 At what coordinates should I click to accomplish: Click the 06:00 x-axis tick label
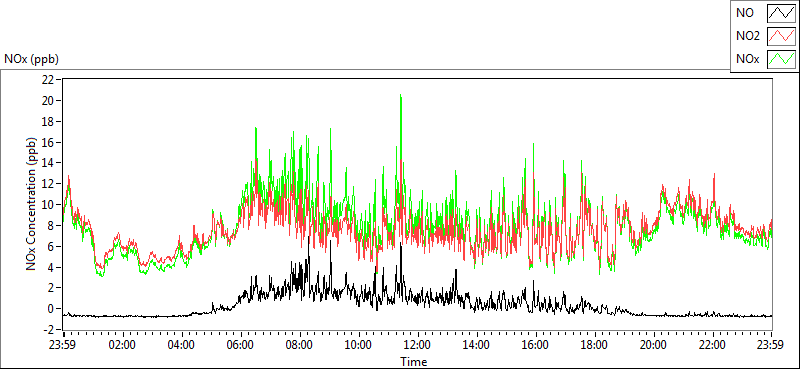(x=240, y=345)
